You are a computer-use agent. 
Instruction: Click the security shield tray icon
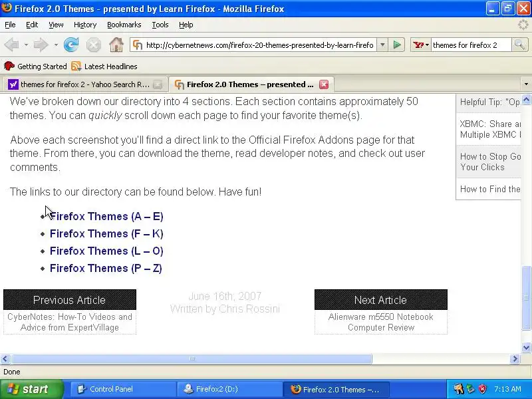pyautogui.click(x=482, y=389)
